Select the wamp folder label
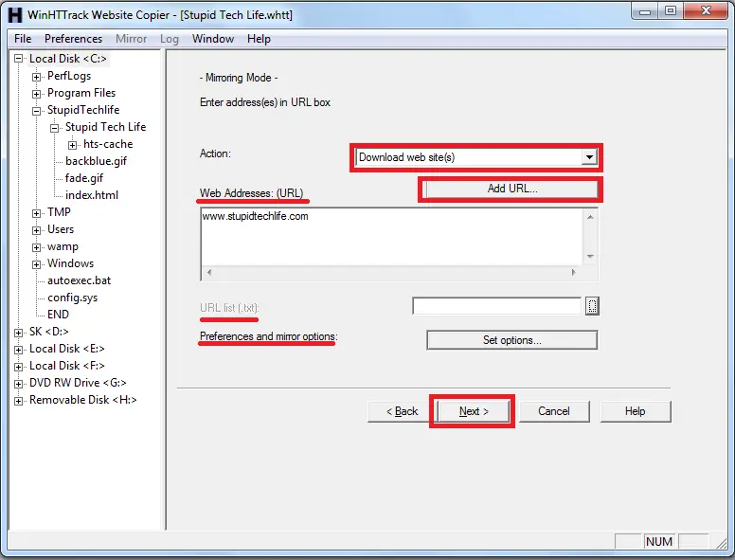 point(63,246)
